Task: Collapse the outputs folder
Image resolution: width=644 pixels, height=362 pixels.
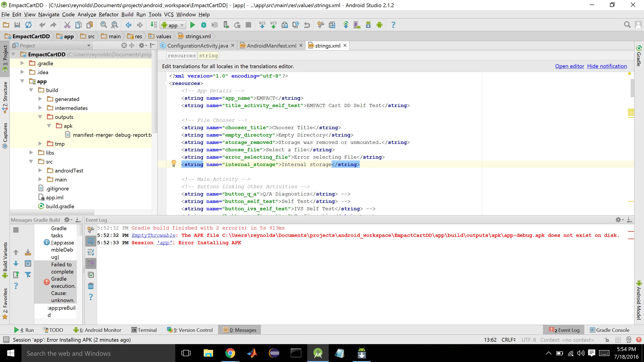Action: (x=40, y=117)
